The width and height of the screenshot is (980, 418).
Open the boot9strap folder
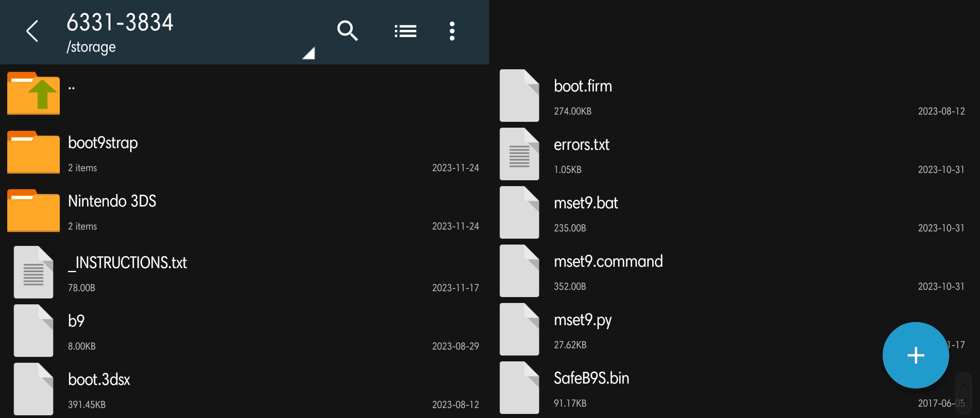(103, 143)
